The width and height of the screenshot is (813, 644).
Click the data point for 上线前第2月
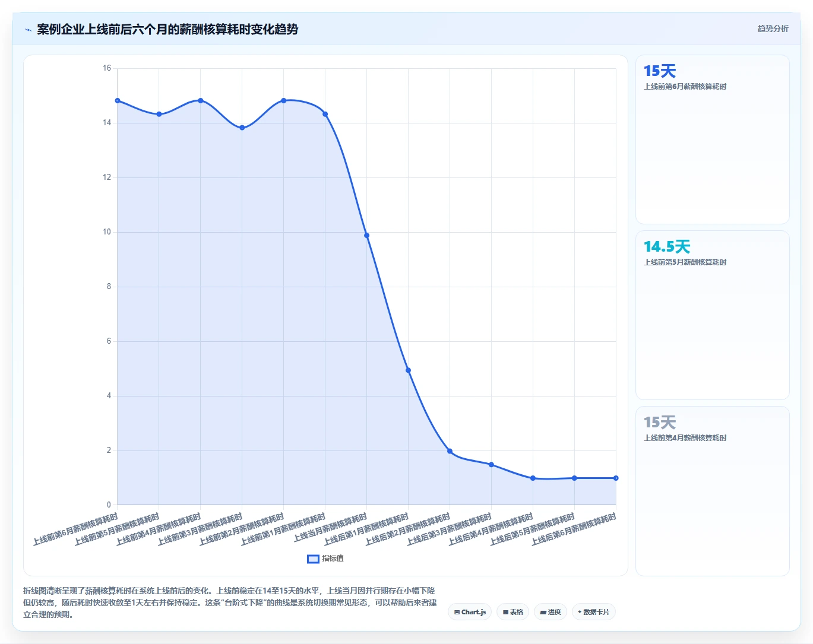point(284,101)
